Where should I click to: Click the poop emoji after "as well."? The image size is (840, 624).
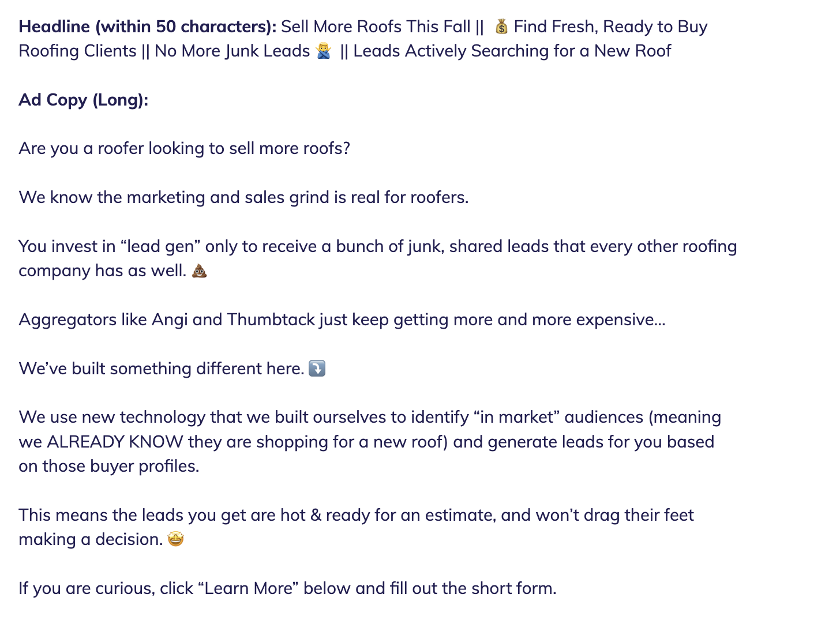coord(199,270)
